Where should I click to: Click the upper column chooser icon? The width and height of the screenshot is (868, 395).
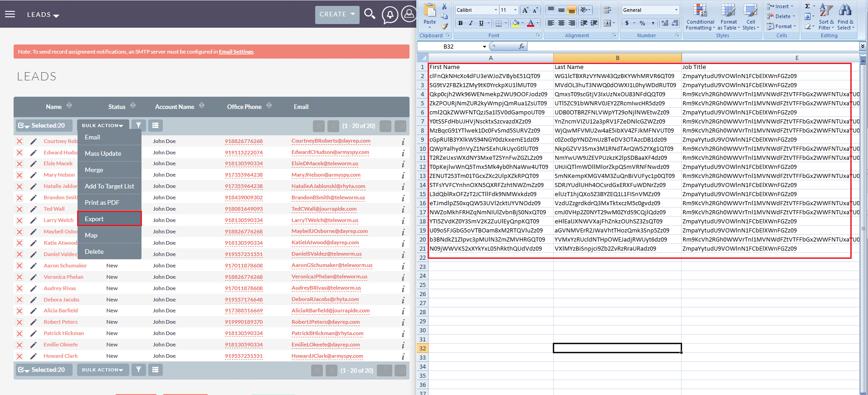tap(156, 125)
